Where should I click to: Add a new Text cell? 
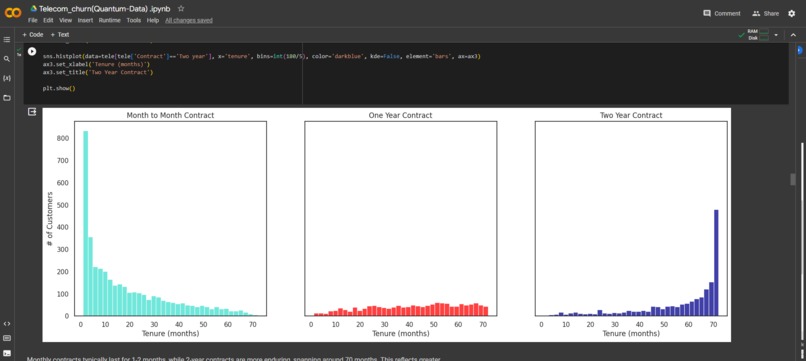[x=60, y=34]
